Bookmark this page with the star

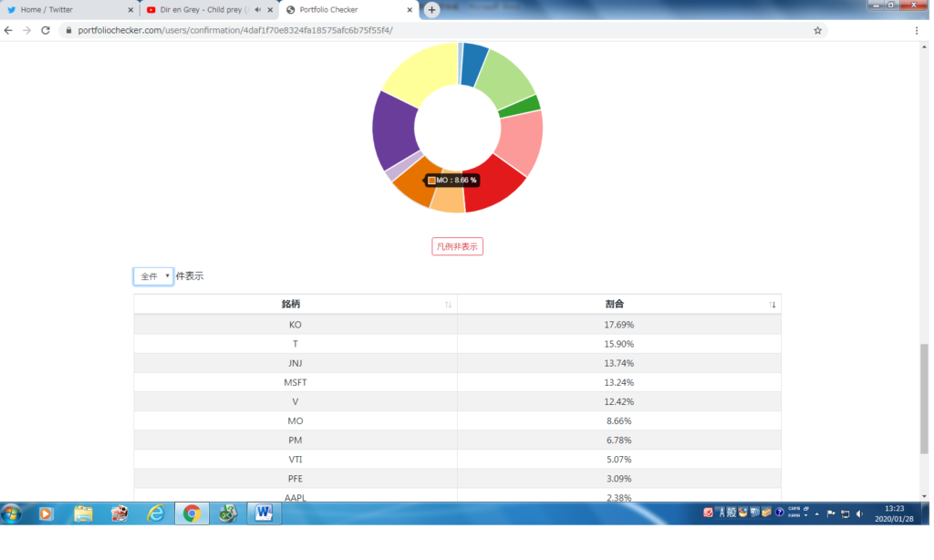click(818, 30)
